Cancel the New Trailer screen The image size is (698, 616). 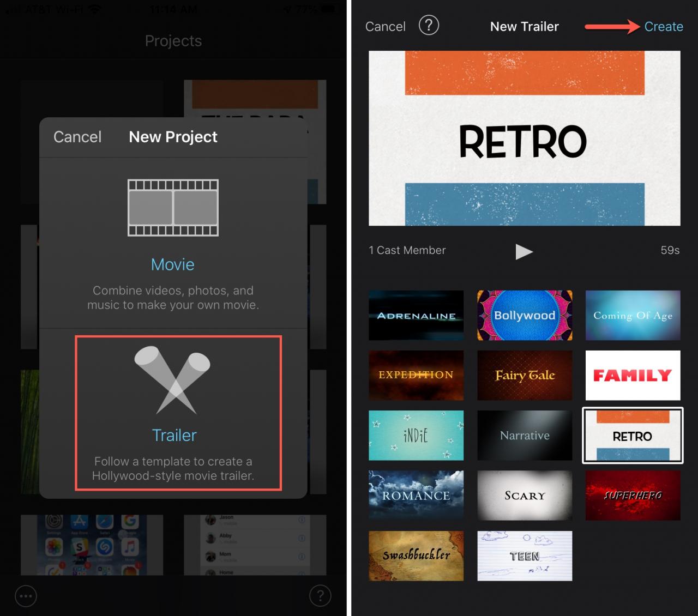pyautogui.click(x=385, y=26)
